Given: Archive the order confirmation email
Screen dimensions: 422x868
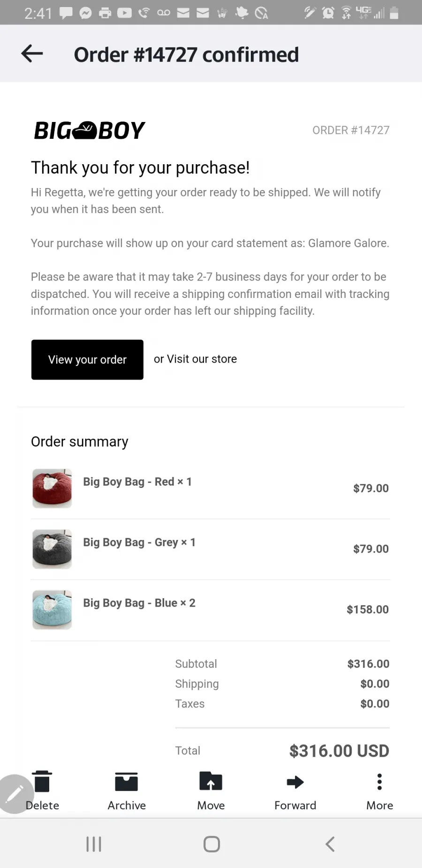Looking at the screenshot, I should [x=127, y=791].
